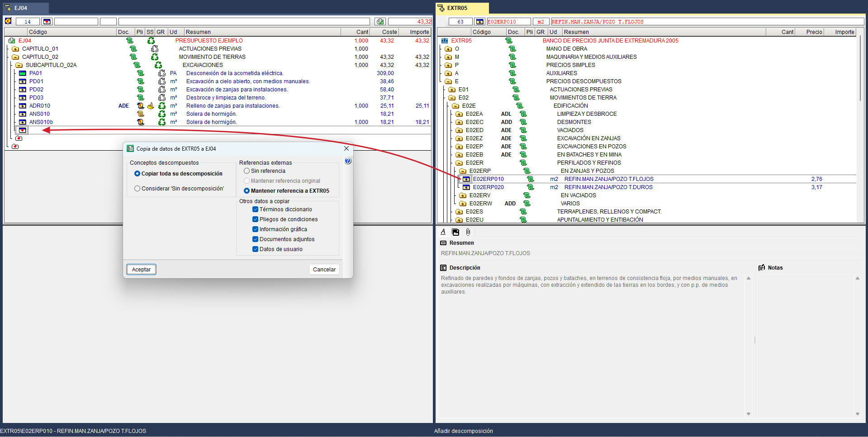Image resolution: width=868 pixels, height=437 pixels.
Task: Click the E02ERP020 unit price type icon
Action: coord(466,187)
